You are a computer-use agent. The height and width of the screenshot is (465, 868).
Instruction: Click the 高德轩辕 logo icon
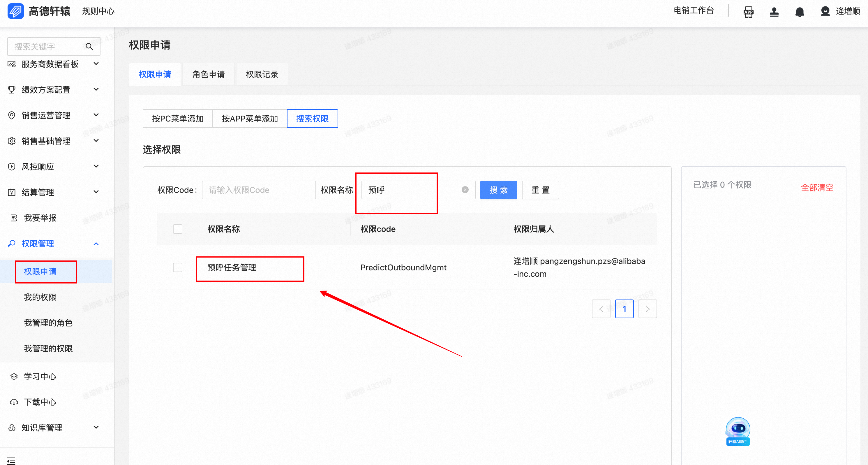(15, 11)
